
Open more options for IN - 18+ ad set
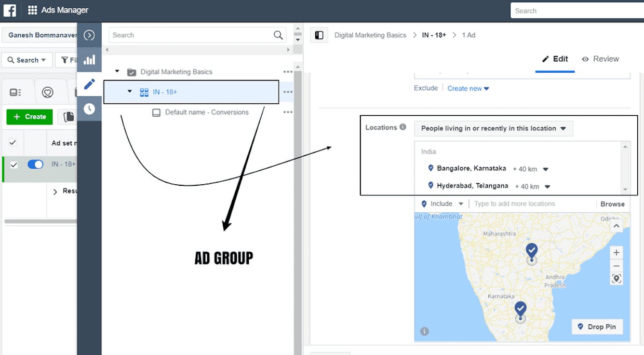click(288, 92)
